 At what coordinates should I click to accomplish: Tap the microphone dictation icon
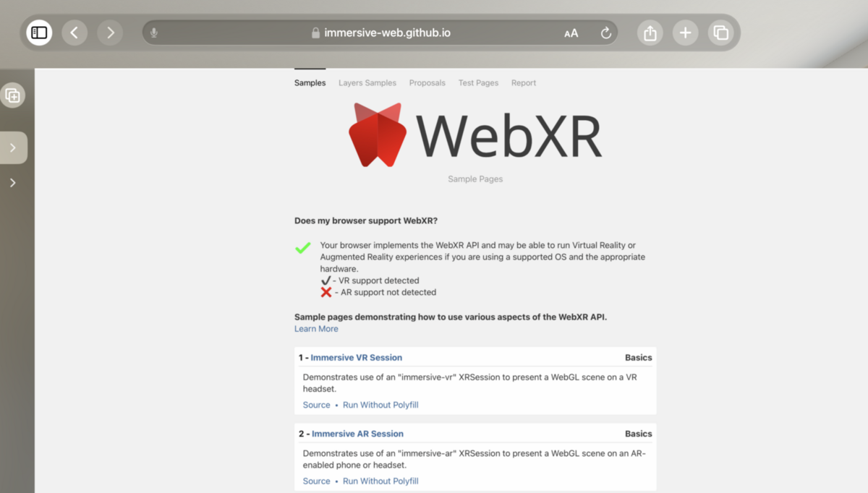click(154, 33)
